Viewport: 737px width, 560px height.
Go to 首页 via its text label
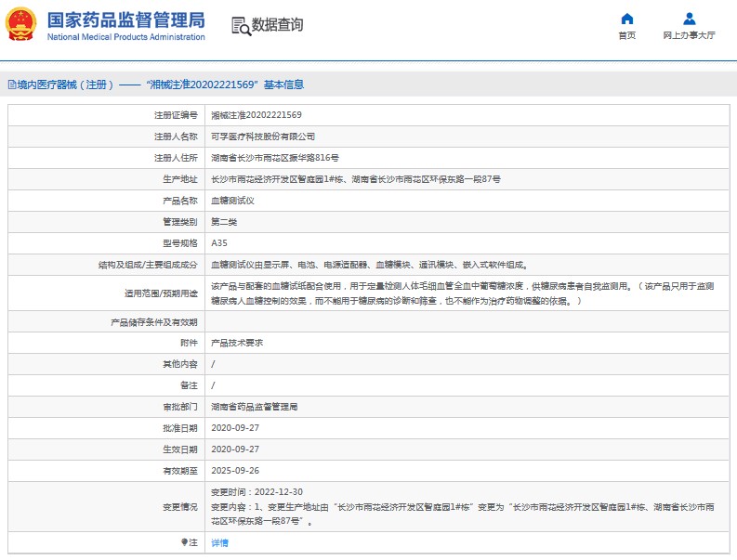click(627, 35)
